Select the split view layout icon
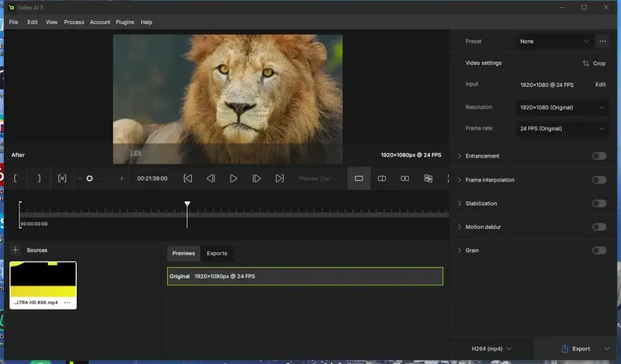 click(382, 179)
